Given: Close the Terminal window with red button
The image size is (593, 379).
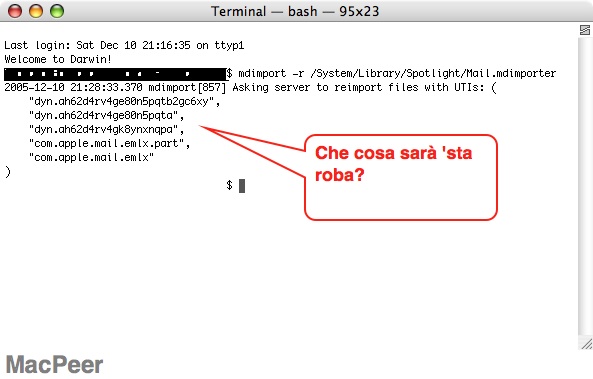Looking at the screenshot, I should pos(15,11).
